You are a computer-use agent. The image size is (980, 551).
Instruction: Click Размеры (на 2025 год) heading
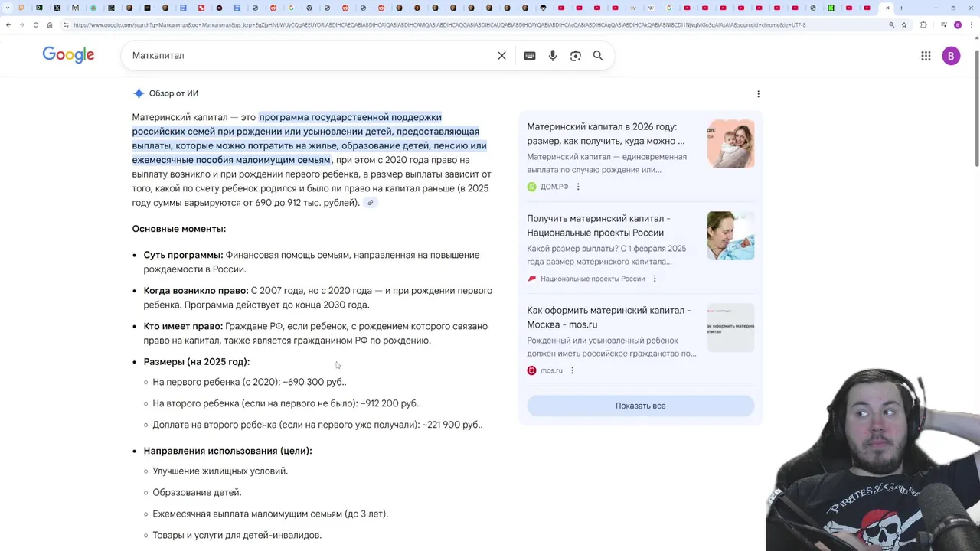click(x=197, y=362)
